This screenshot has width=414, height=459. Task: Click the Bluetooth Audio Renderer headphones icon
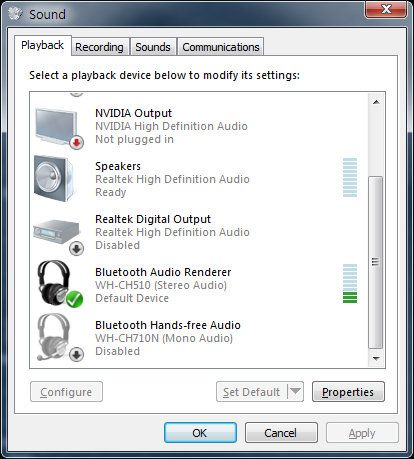pyautogui.click(x=59, y=284)
